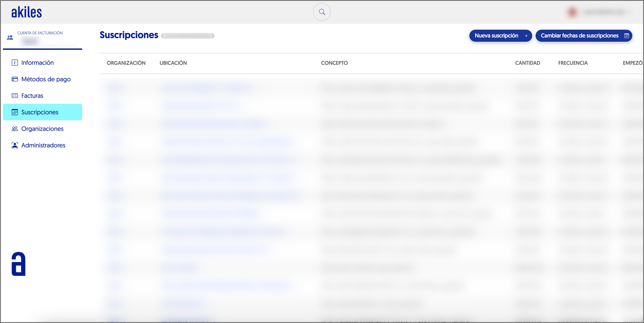Image resolution: width=644 pixels, height=323 pixels.
Task: Select the Suscripciones calendar icon
Action: (14, 112)
